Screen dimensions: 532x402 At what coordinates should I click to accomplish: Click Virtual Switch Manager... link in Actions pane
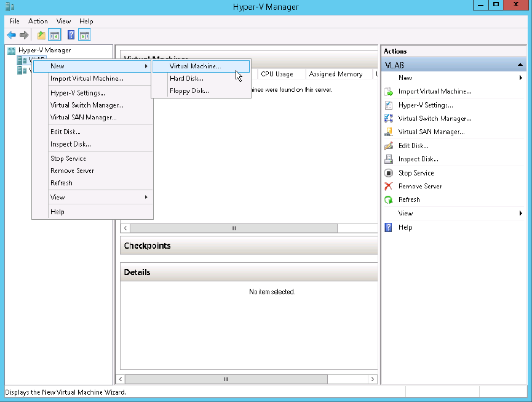434,118
